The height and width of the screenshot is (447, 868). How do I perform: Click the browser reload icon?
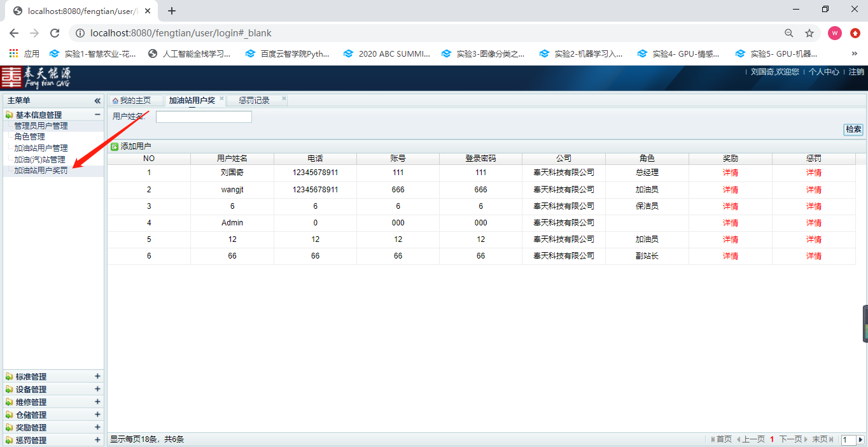[55, 33]
